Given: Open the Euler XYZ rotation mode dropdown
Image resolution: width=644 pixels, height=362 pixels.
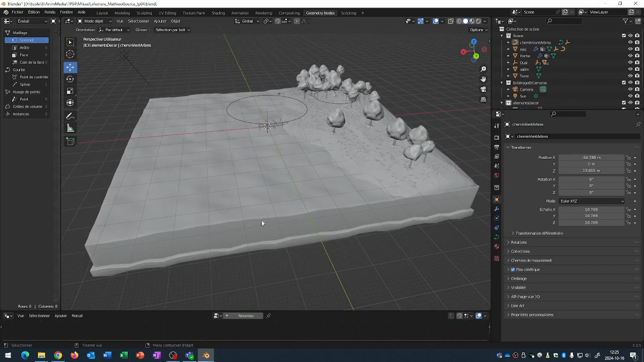Looking at the screenshot, I should tap(592, 201).
